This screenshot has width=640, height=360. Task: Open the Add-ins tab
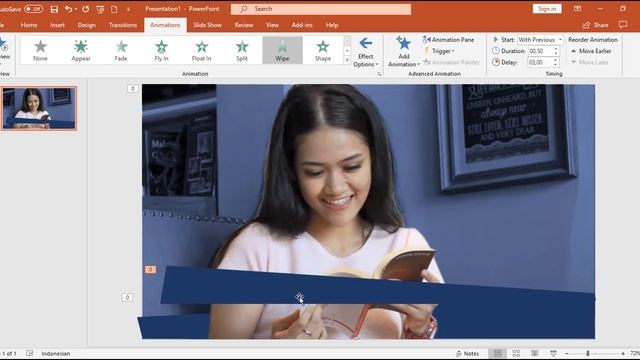[x=302, y=25]
